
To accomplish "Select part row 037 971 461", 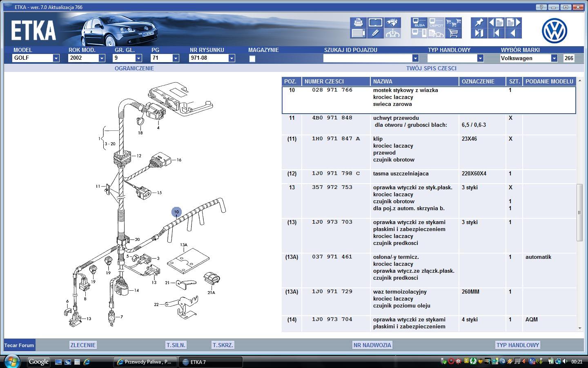I will [x=429, y=270].
